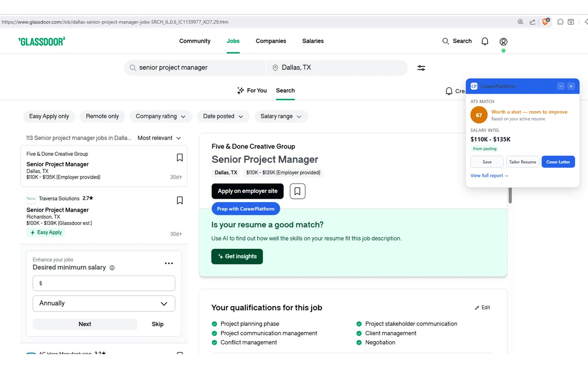
Task: Click the Easy Apply badge on Traversa card
Action: pyautogui.click(x=46, y=233)
